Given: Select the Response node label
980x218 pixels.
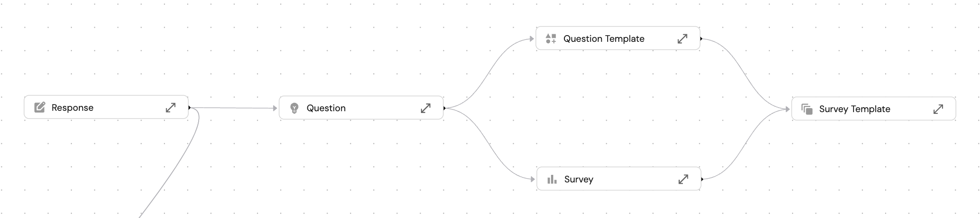Looking at the screenshot, I should pyautogui.click(x=73, y=108).
